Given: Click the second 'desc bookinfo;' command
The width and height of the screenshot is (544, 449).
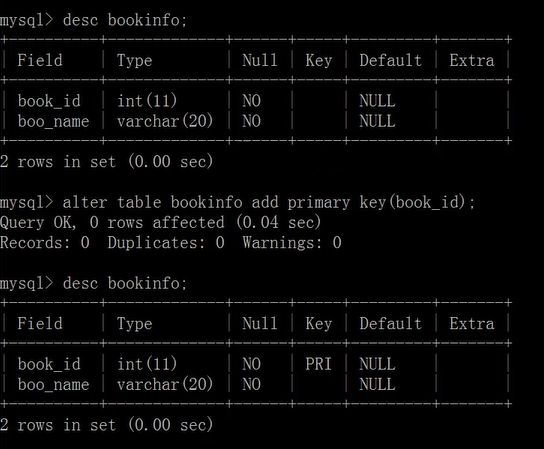Looking at the screenshot, I should click(125, 283).
